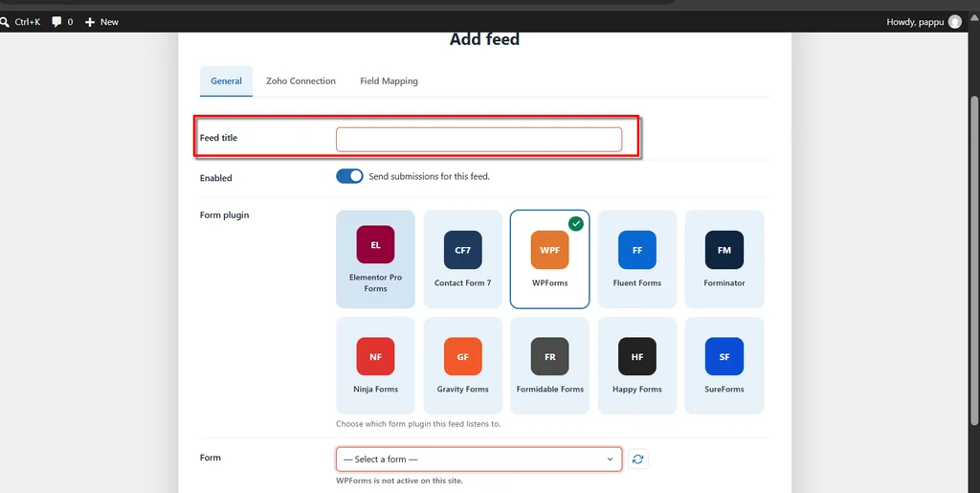
Task: Choose the Ninja Forms plugin card
Action: [375, 366]
